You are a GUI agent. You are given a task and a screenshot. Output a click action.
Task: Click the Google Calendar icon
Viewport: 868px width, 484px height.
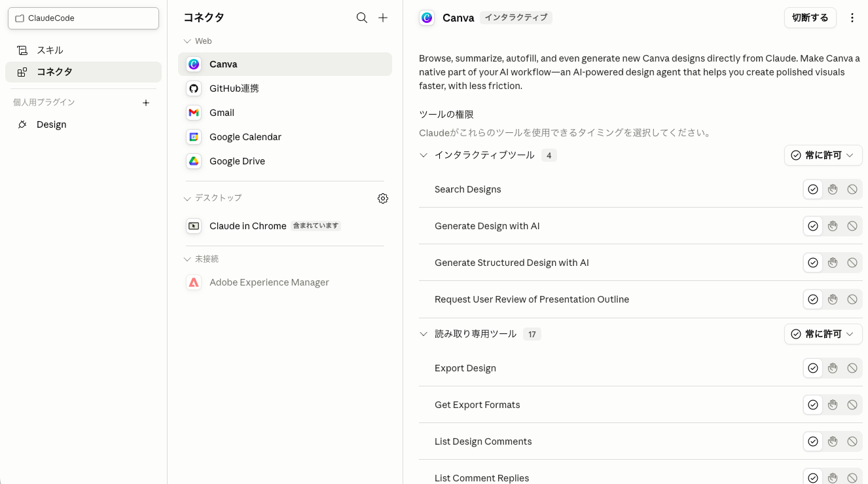point(194,137)
